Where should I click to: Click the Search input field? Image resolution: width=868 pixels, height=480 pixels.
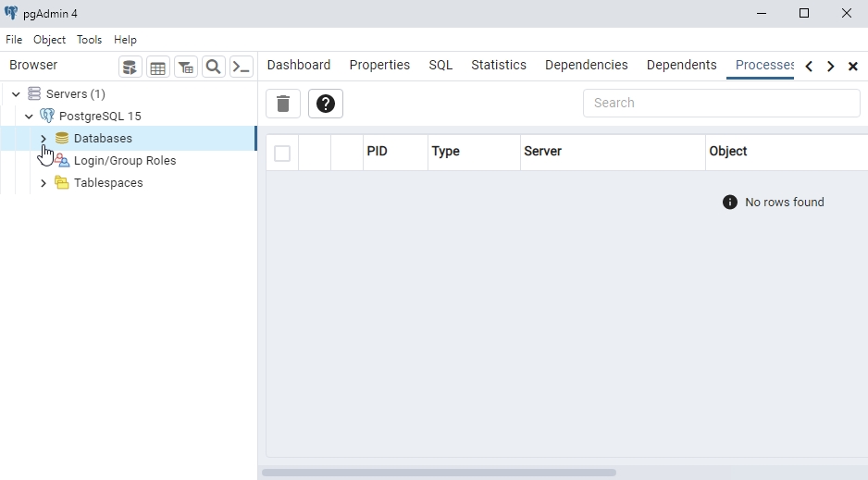coord(721,103)
